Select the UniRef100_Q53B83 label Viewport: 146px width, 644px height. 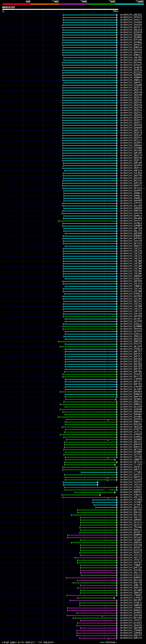point(131,399)
